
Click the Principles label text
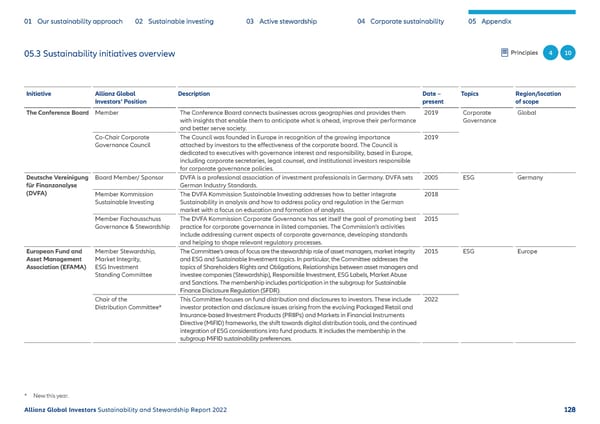tap(525, 52)
